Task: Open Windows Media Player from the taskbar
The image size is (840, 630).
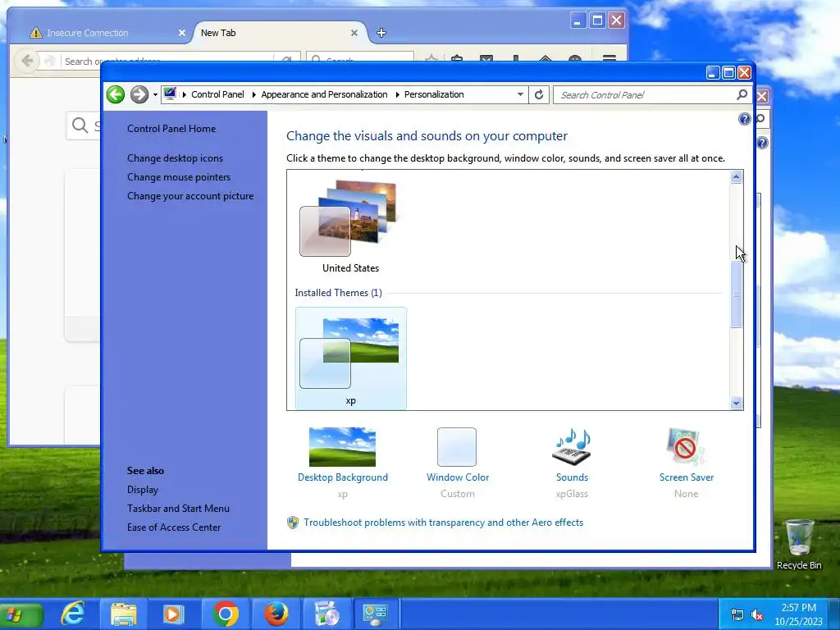Action: (x=172, y=614)
